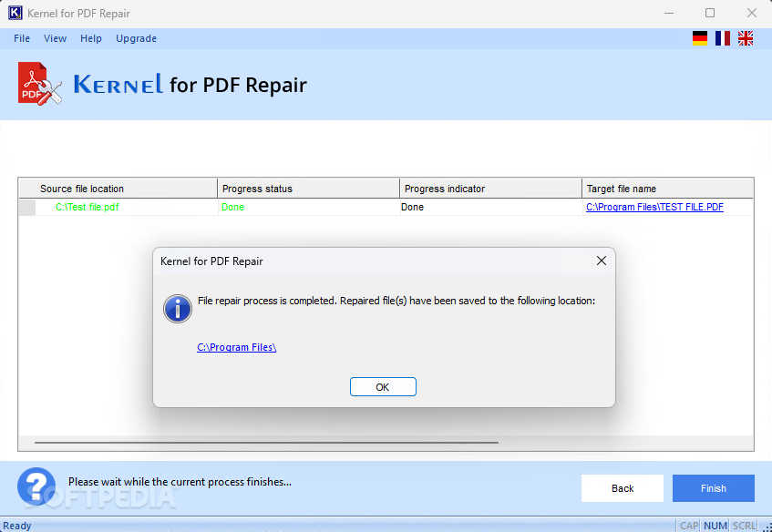Click the blue question mark help icon
The width and height of the screenshot is (772, 532).
pos(36,486)
